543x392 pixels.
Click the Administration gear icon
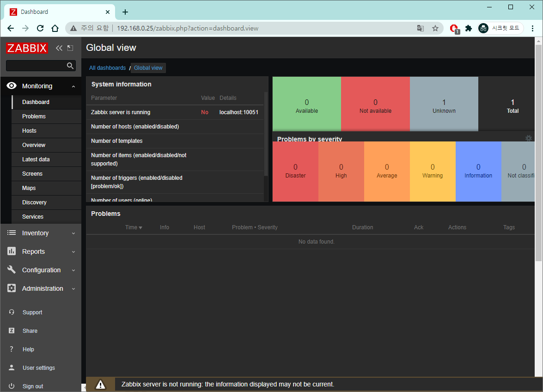[x=12, y=288]
